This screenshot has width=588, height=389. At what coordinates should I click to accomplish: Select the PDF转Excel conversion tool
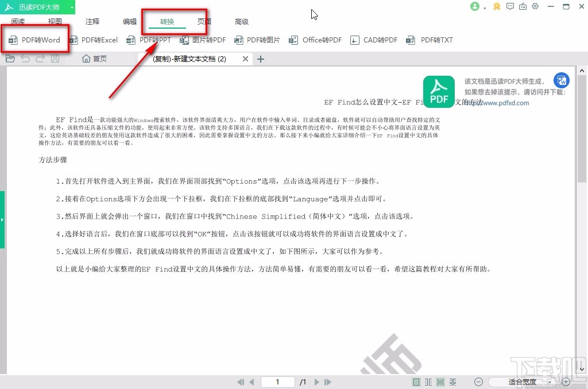[94, 40]
